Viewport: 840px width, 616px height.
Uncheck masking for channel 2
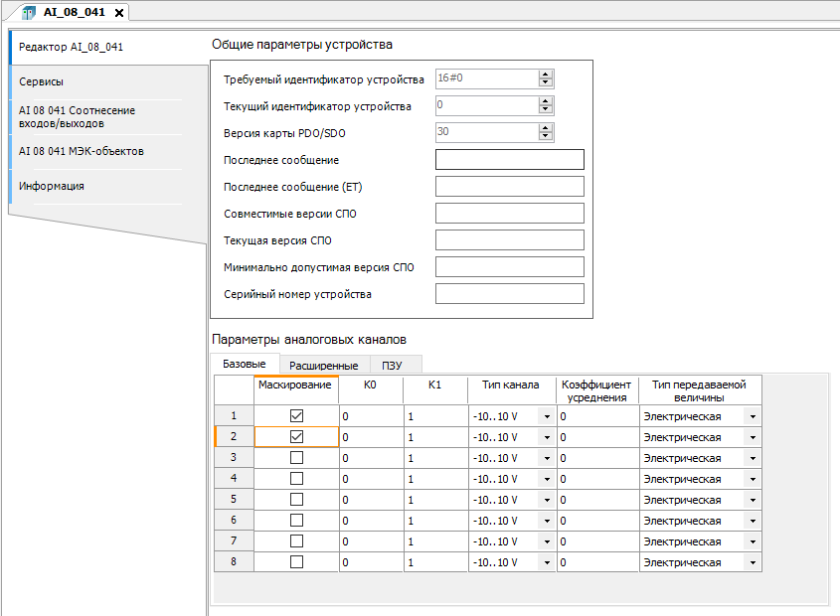tap(296, 437)
